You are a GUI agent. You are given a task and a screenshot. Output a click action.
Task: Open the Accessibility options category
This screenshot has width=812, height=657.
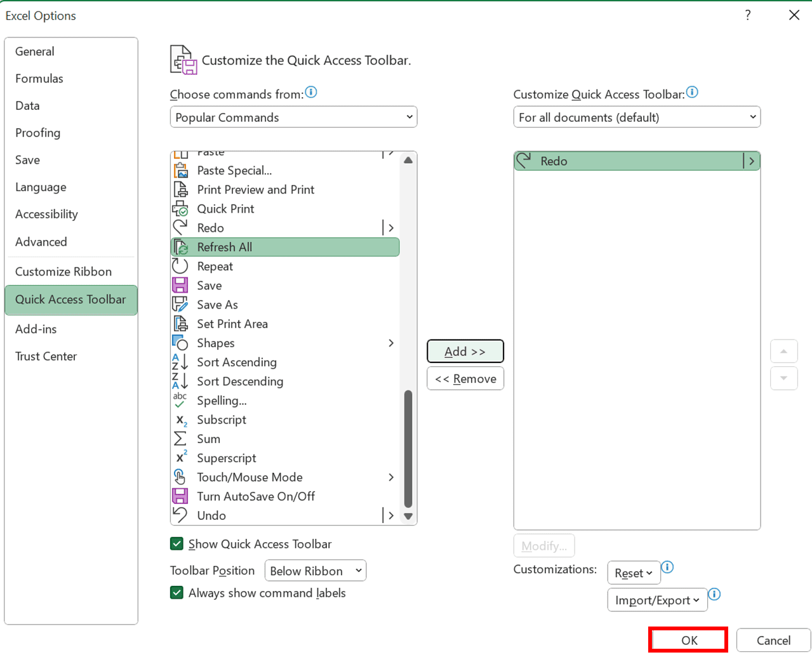[x=71, y=215]
